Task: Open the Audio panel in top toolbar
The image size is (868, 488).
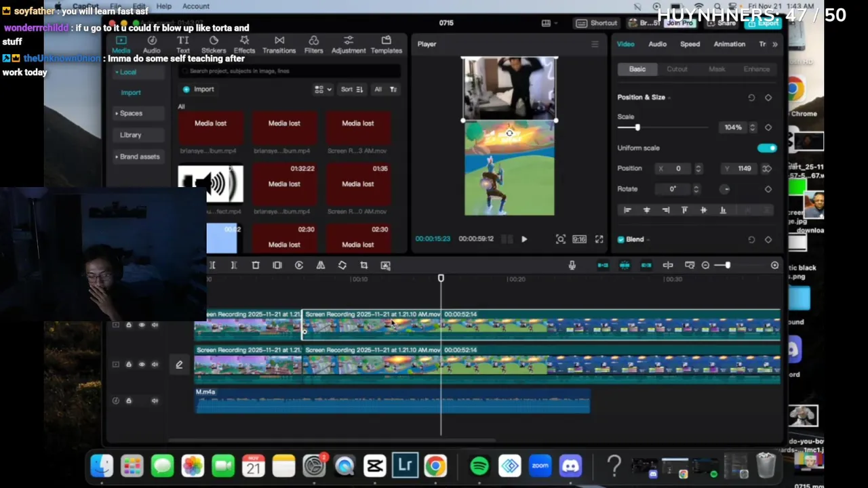Action: point(152,45)
